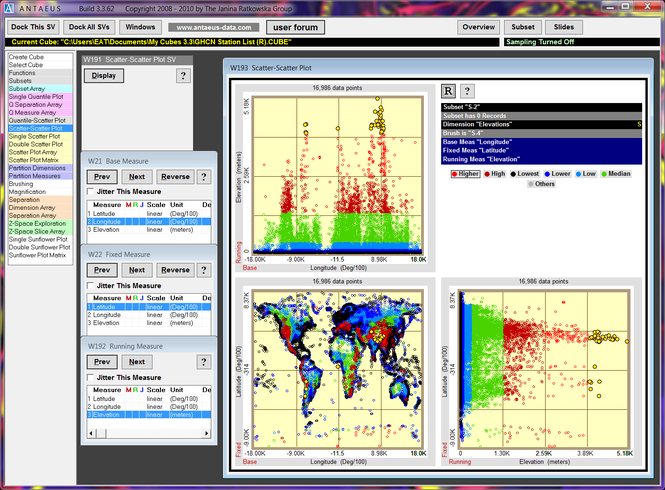Click the help button in W191 panel
This screenshot has height=490, width=665.
point(183,76)
